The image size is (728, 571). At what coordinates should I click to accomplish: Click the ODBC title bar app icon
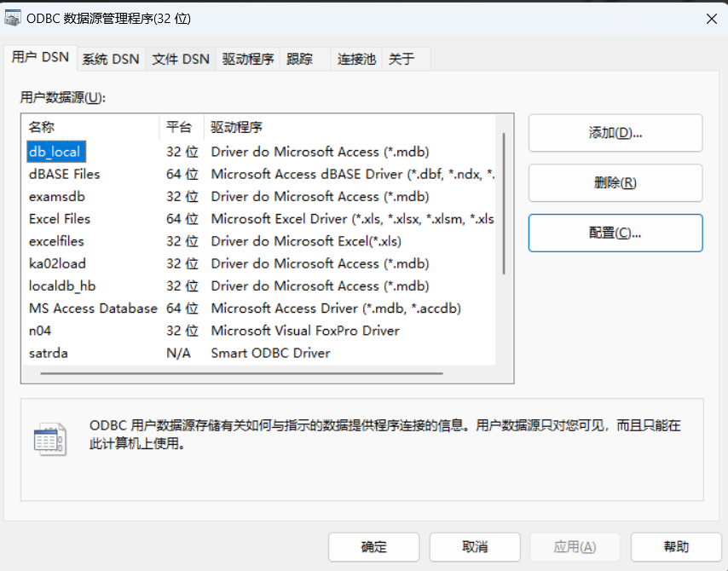13,18
